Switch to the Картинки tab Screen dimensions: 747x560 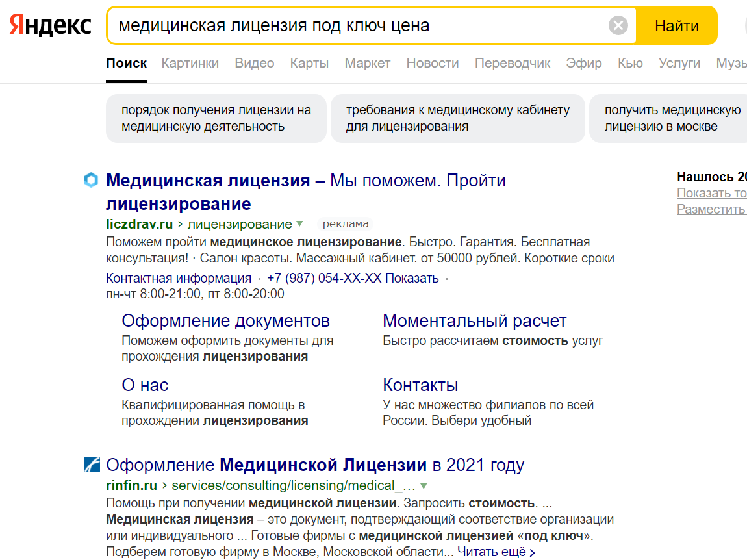(190, 63)
